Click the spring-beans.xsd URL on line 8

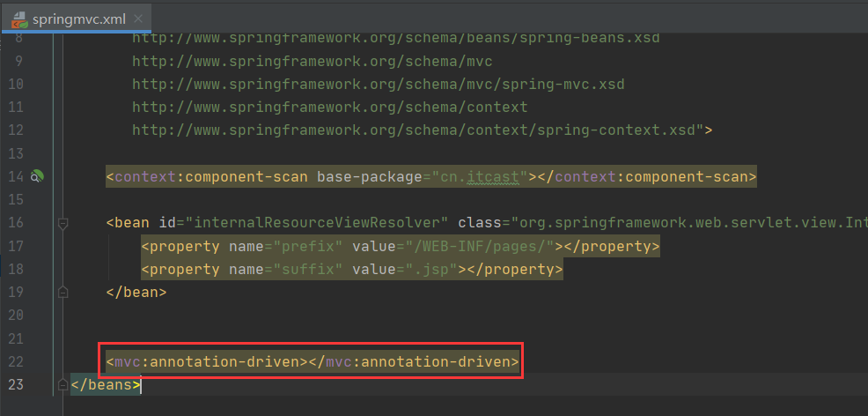396,38
